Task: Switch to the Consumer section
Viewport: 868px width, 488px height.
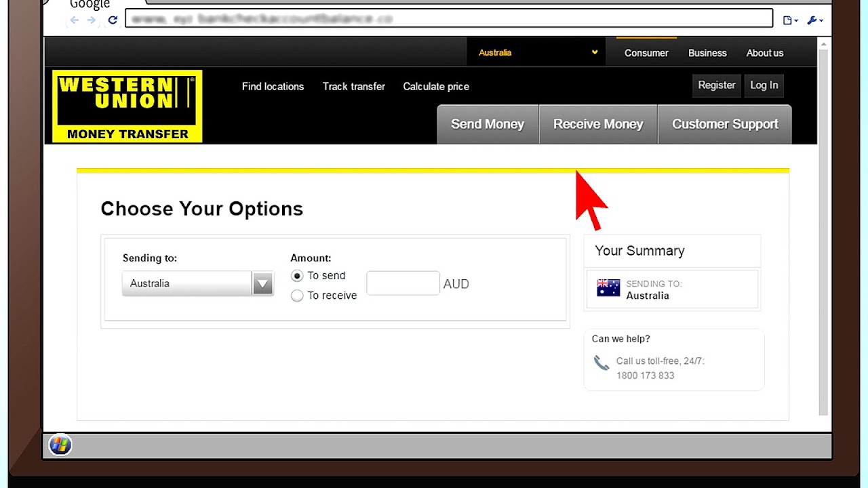Action: click(x=646, y=53)
